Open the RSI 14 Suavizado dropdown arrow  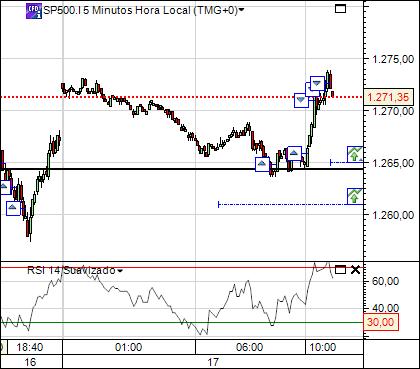coord(120,270)
